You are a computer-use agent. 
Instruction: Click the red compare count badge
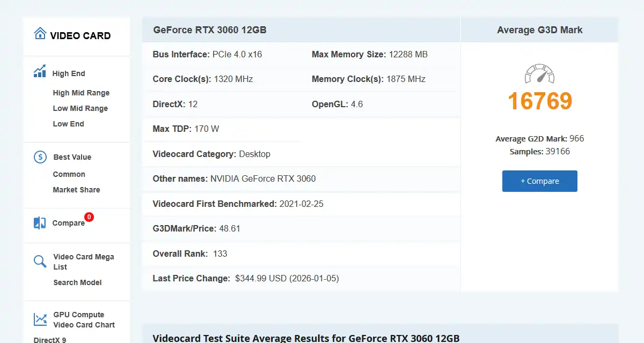click(x=89, y=217)
